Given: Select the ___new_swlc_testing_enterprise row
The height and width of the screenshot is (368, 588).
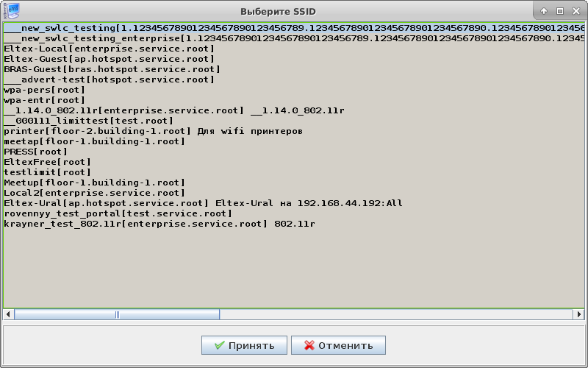Looking at the screenshot, I should (294, 38).
